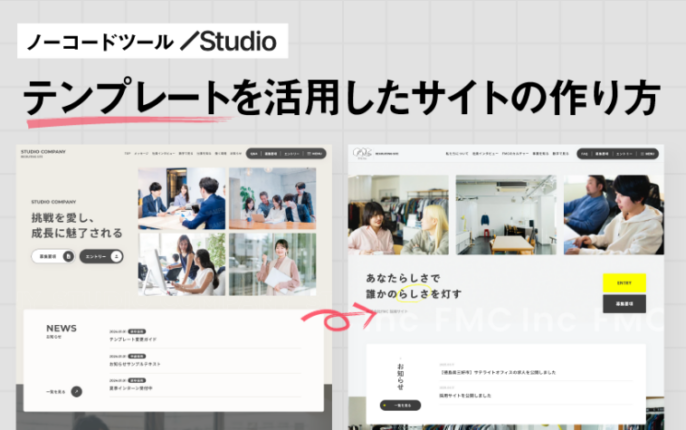The image size is (686, 430).
Task: Open news item 採用サイトを公開しました
Action: coord(465,395)
